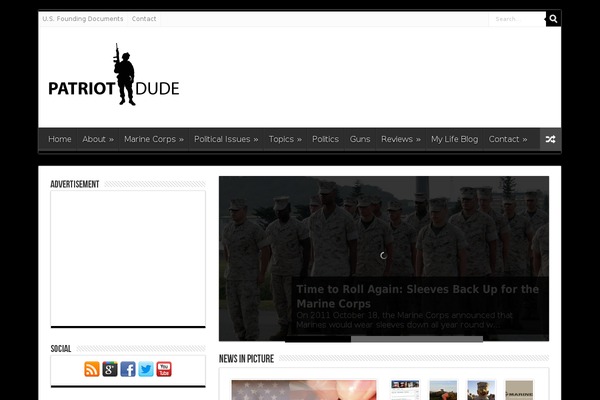Screen dimensions: 600x400
Task: Open the first small news thumbnail
Action: point(405,390)
